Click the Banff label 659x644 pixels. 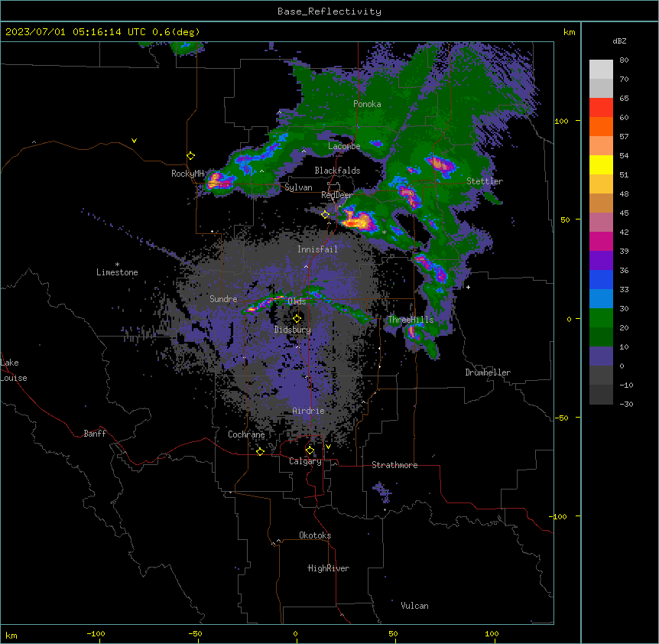click(95, 434)
